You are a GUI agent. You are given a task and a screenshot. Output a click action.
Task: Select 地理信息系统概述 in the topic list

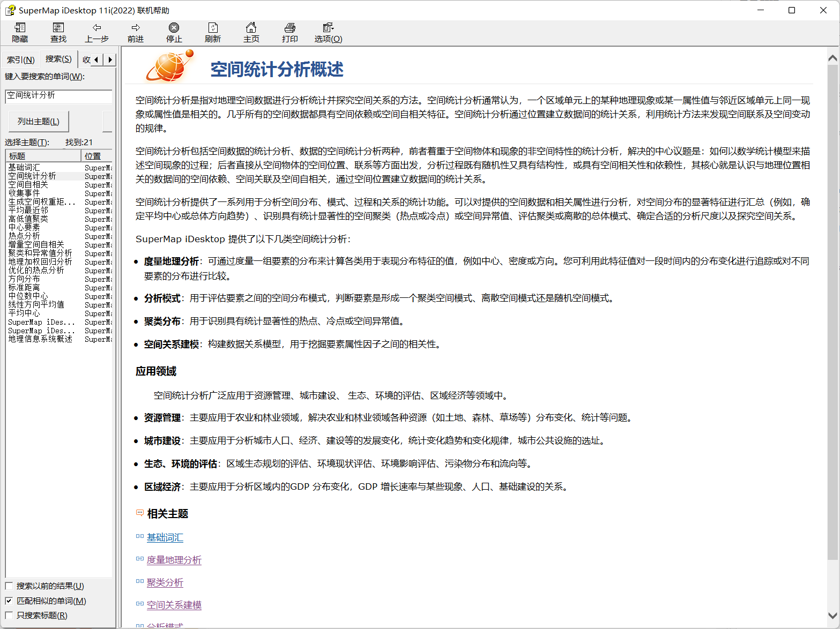[x=40, y=339]
